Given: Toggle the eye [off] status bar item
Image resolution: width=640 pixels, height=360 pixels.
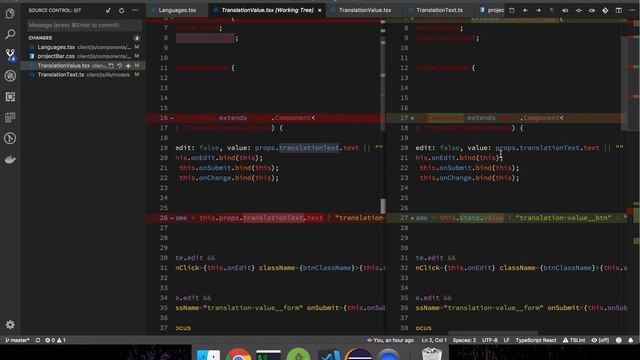Looking at the screenshot, I should pyautogui.click(x=600, y=340).
